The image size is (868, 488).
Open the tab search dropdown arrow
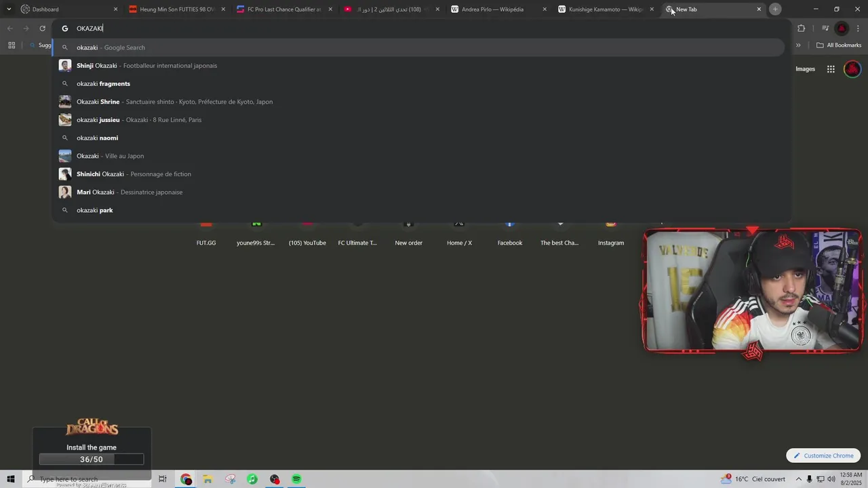(x=8, y=9)
